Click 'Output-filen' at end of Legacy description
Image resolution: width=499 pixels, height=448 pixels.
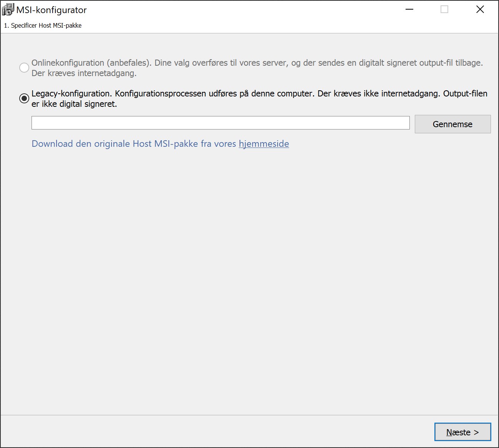(465, 94)
